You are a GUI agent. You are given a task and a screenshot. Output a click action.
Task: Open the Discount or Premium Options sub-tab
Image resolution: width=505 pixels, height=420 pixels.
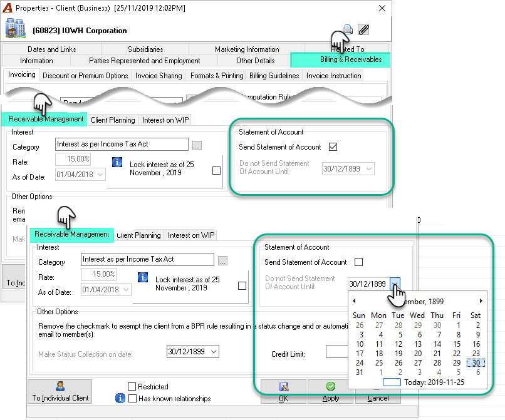pyautogui.click(x=85, y=76)
